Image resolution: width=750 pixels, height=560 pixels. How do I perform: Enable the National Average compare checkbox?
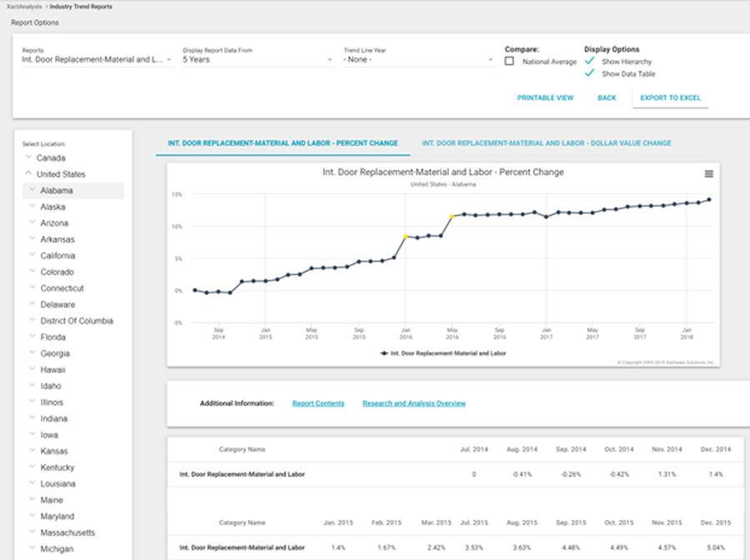[509, 62]
